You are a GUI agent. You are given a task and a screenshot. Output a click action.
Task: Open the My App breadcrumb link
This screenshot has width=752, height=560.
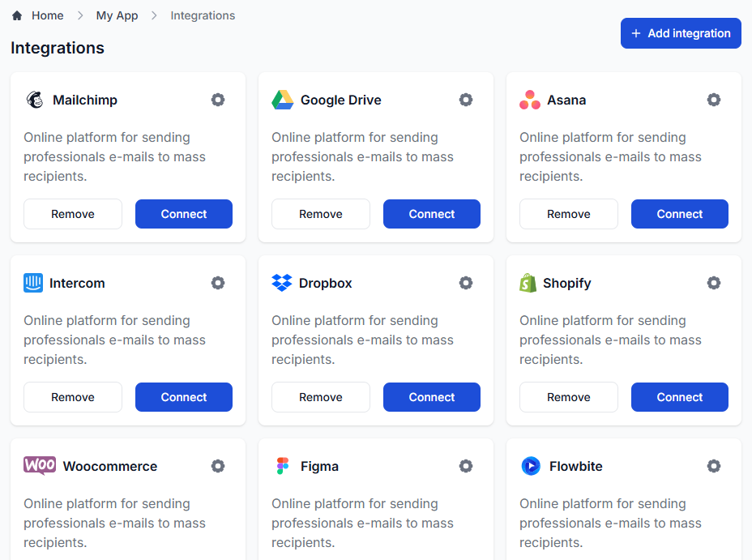tap(117, 15)
